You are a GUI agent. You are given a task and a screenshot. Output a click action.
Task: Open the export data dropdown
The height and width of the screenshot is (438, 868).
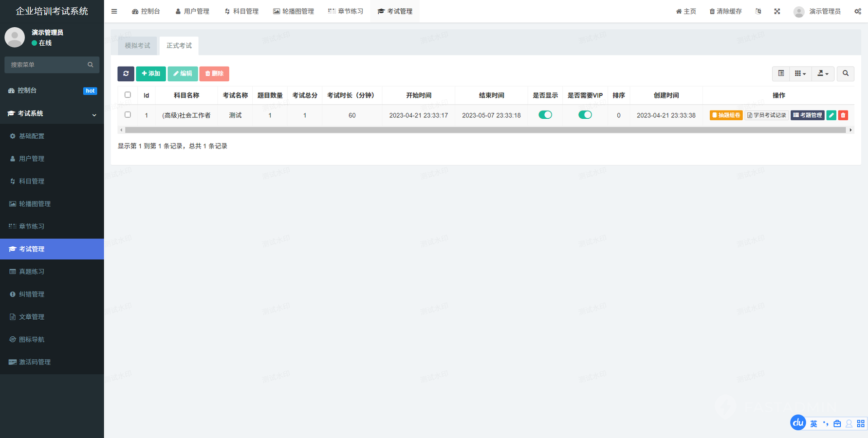click(823, 73)
